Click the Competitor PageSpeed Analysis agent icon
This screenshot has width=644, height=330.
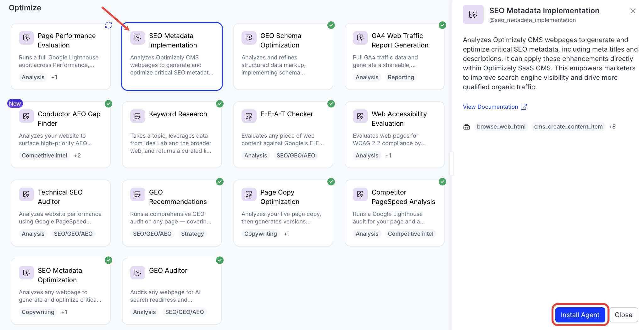pyautogui.click(x=360, y=195)
